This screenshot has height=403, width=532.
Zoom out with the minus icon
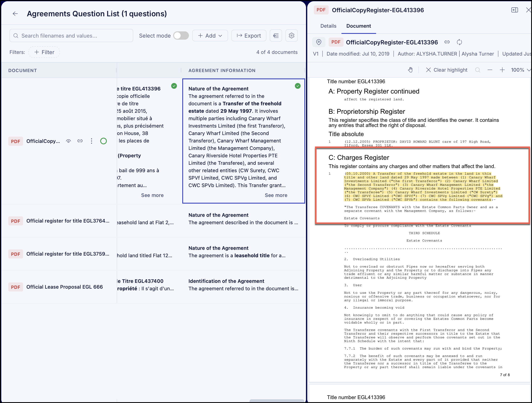(x=490, y=70)
